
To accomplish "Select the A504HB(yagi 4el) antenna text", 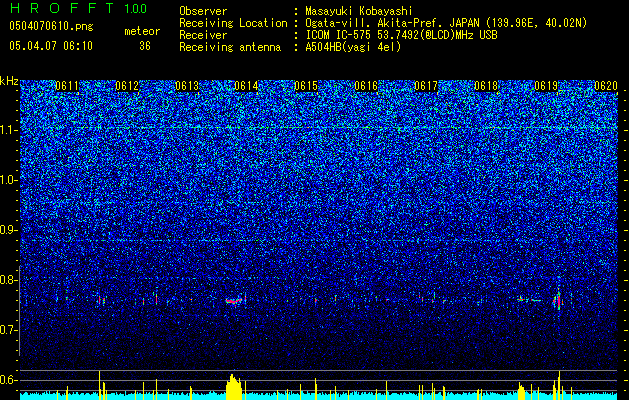I will pos(353,47).
